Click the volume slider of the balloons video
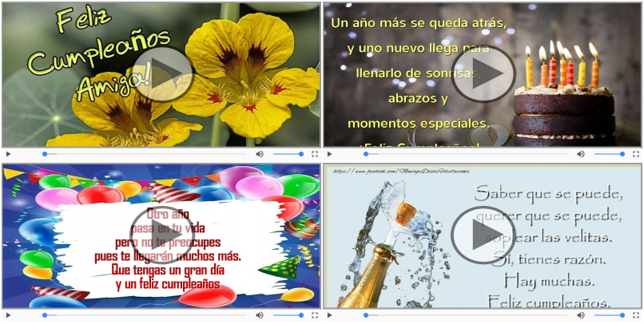 (x=288, y=315)
